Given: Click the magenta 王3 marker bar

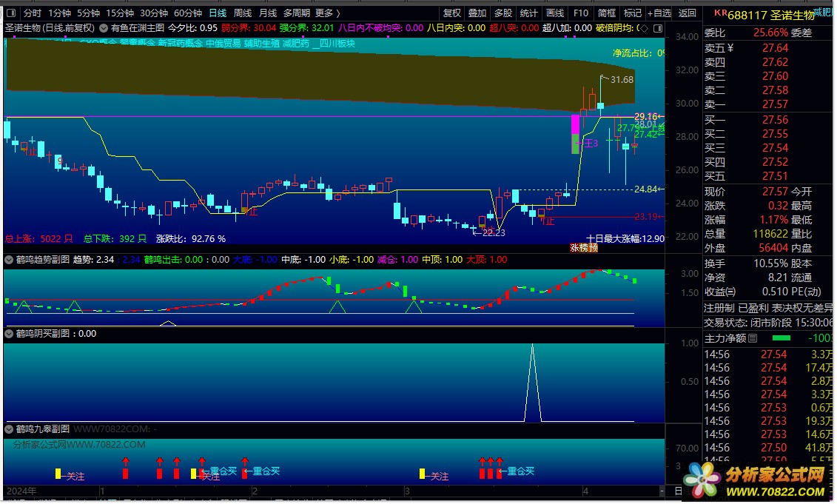Looking at the screenshot, I should point(576,135).
